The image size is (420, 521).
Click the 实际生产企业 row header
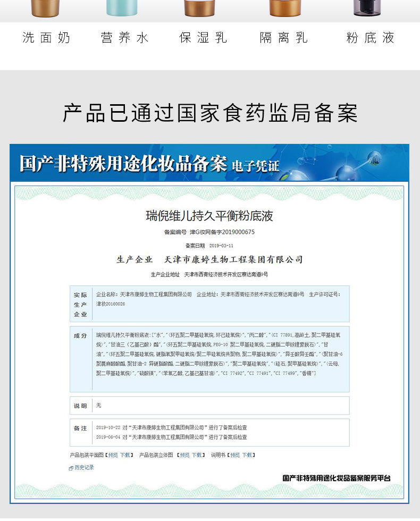[x=80, y=304]
